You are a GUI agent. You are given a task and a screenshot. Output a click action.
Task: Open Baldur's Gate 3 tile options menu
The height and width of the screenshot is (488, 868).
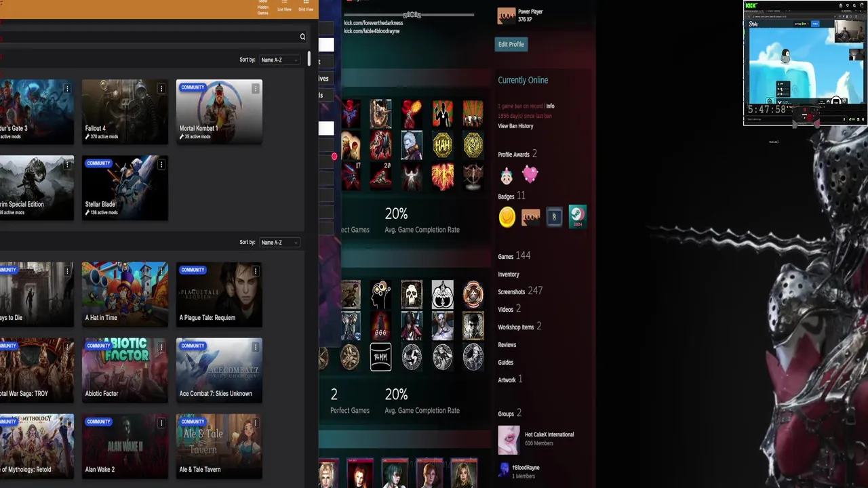click(66, 89)
